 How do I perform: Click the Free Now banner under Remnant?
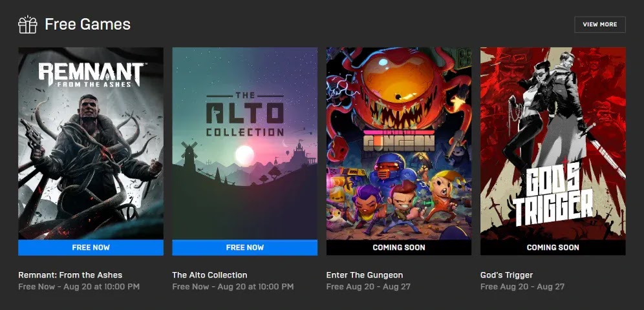pyautogui.click(x=91, y=247)
